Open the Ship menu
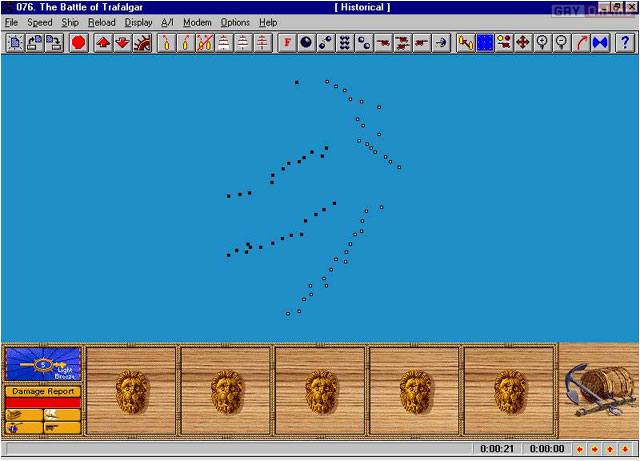 pos(70,22)
